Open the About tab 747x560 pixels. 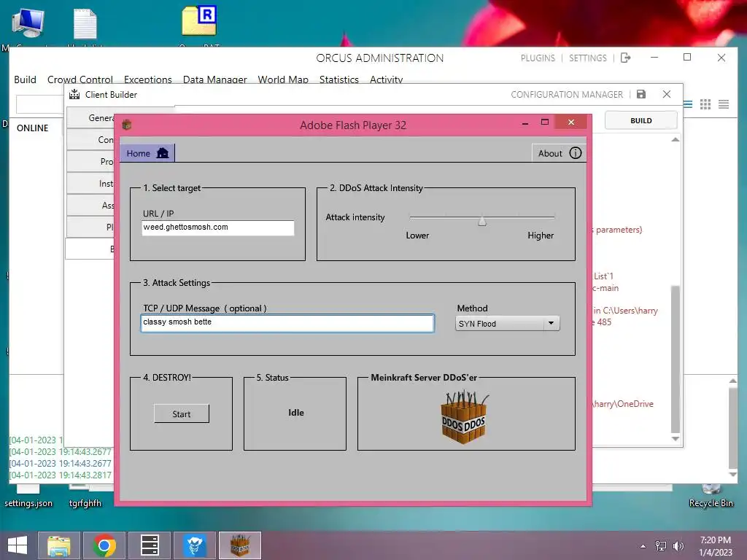(559, 153)
